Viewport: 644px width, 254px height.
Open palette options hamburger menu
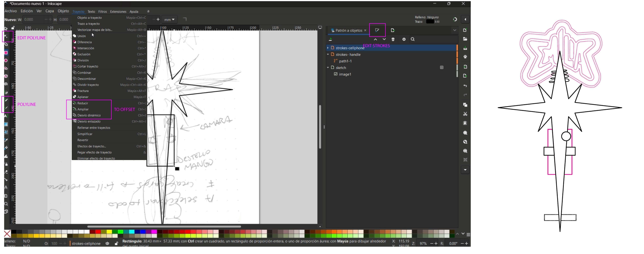click(468, 235)
